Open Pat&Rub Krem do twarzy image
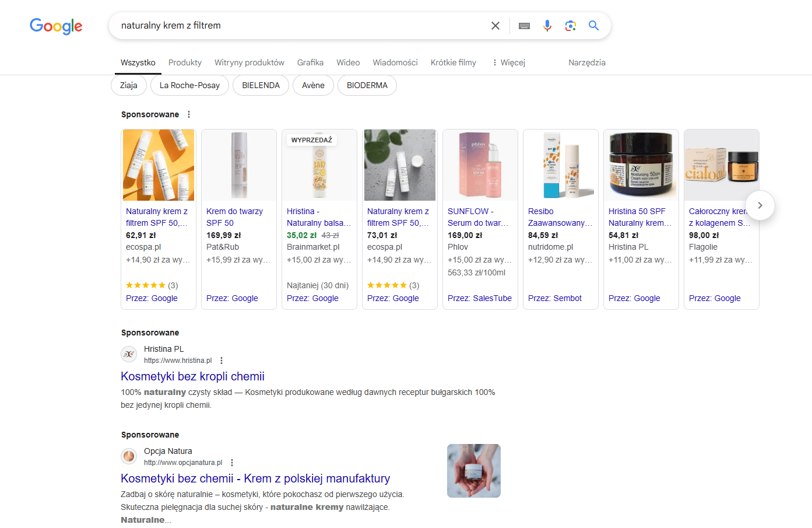The width and height of the screenshot is (812, 528). click(x=239, y=165)
